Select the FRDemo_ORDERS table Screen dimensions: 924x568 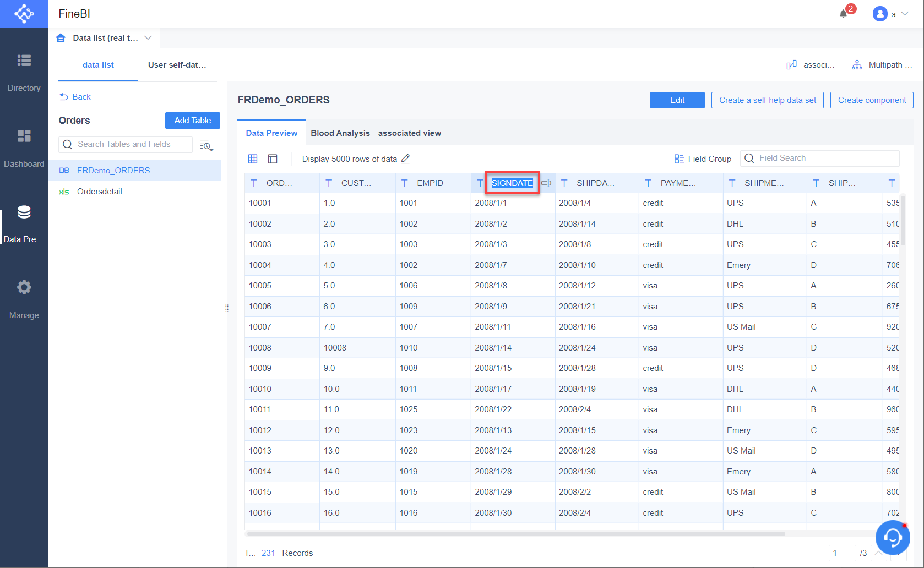[135, 171]
